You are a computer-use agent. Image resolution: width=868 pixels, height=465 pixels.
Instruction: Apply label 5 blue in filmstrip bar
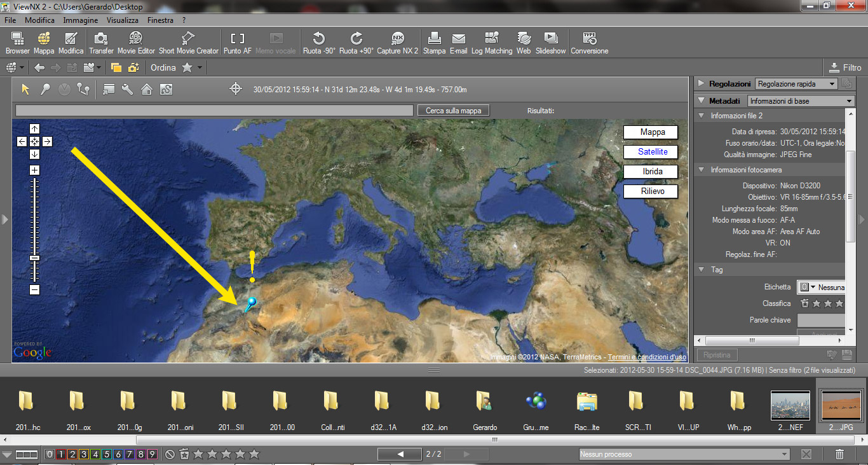[x=106, y=454]
